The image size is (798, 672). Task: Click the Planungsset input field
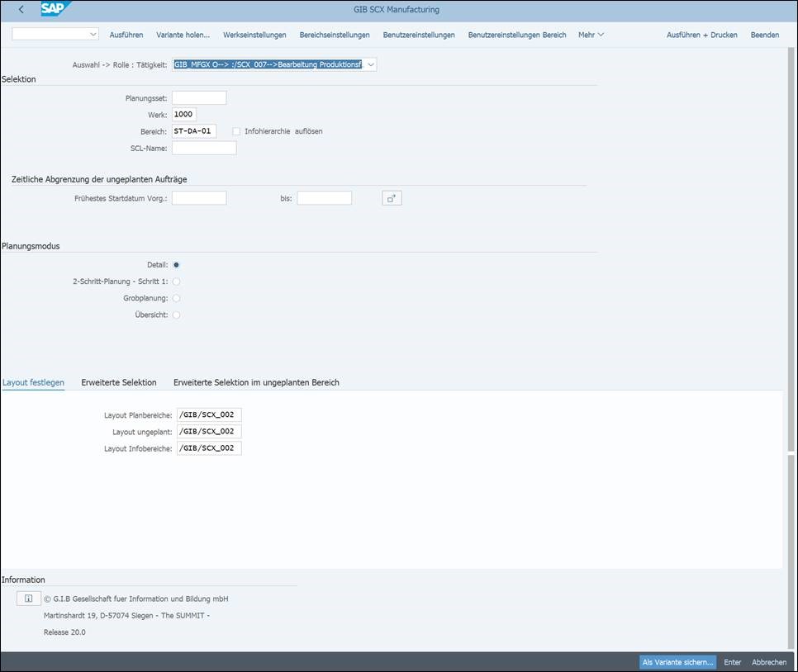(198, 98)
